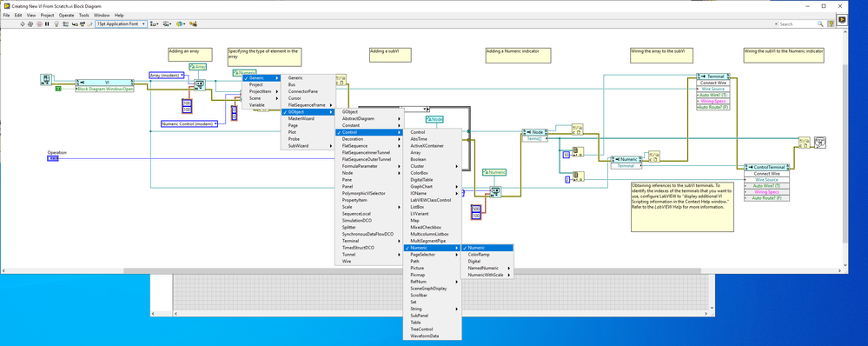
Task: Open the Distribute Objects pull-down
Action: (x=167, y=23)
